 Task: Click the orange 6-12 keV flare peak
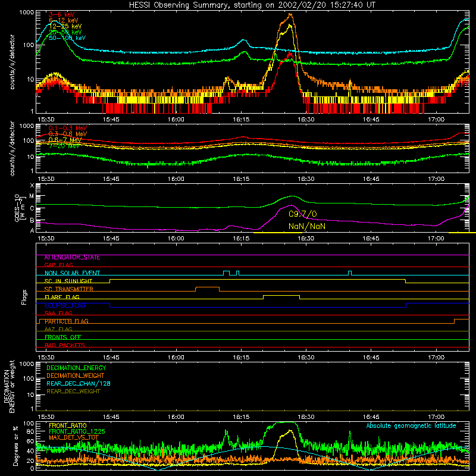click(290, 14)
